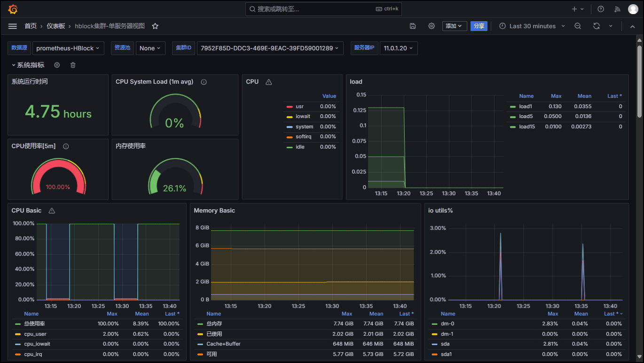644x363 pixels.
Task: Open the 资源池 None dropdown
Action: coord(150,48)
